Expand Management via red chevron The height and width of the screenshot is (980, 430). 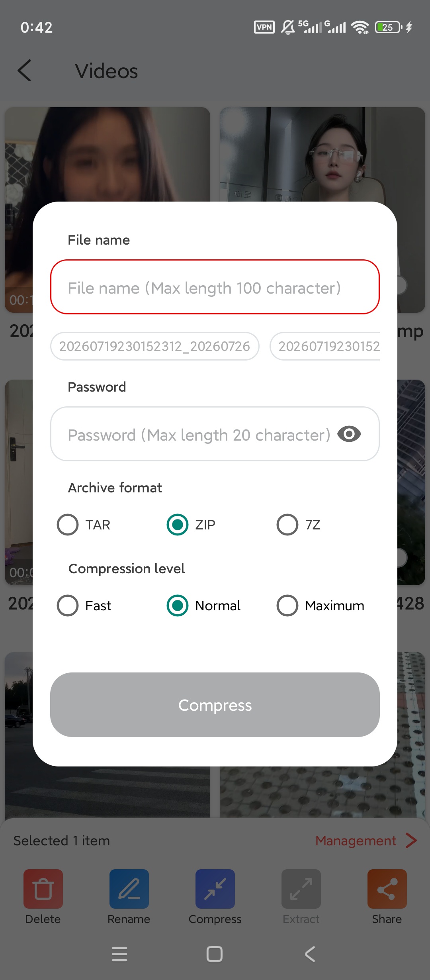pos(411,841)
